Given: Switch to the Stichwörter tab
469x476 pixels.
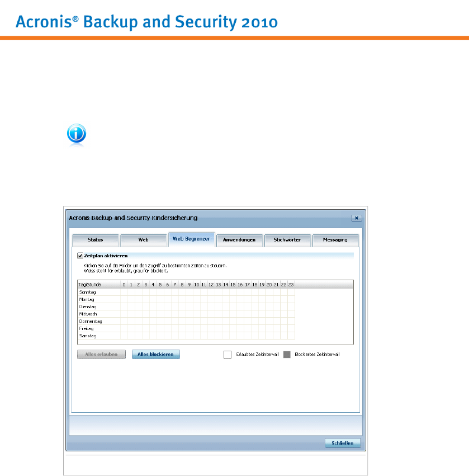Looking at the screenshot, I should pos(287,240).
